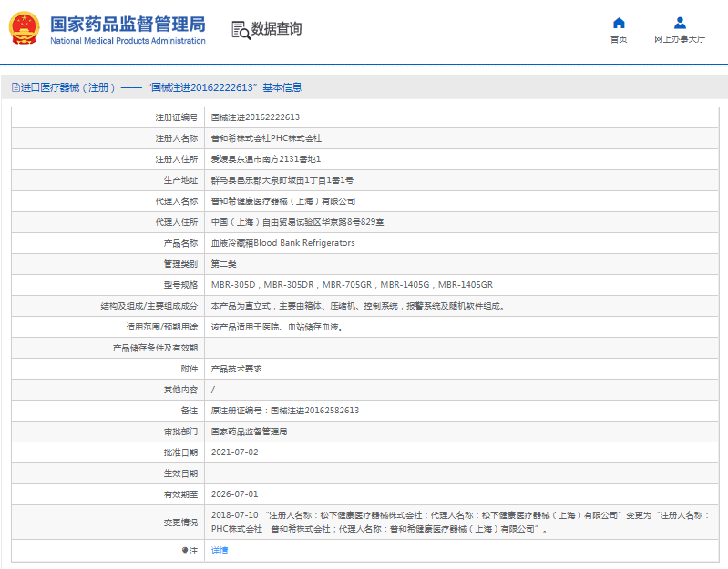
Task: Select the 代理人名称 label
Action: [177, 201]
